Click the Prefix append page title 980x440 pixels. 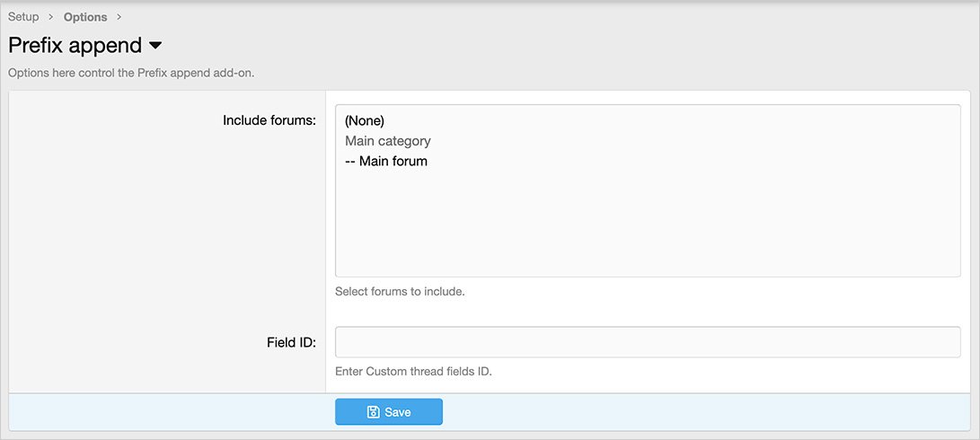pos(75,45)
